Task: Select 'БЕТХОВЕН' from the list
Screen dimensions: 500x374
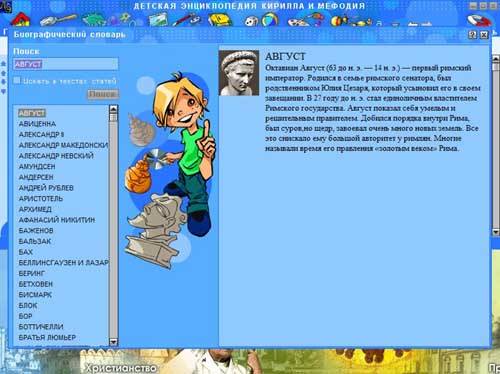Action: coord(36,284)
